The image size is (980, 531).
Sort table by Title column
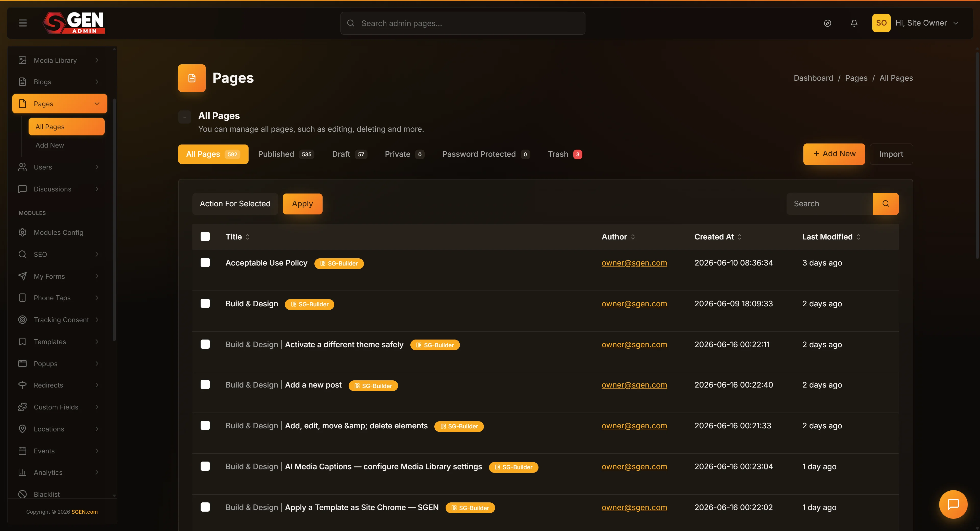coord(238,237)
